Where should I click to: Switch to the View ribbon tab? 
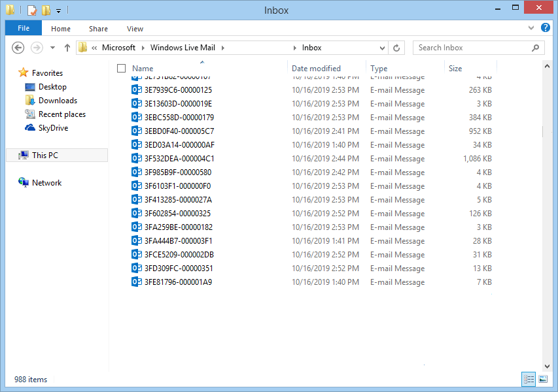135,29
